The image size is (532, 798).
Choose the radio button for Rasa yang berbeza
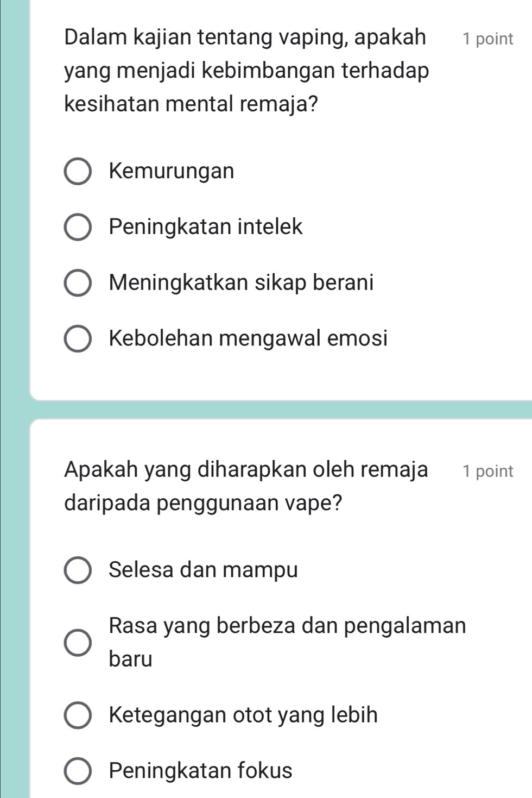click(x=78, y=643)
